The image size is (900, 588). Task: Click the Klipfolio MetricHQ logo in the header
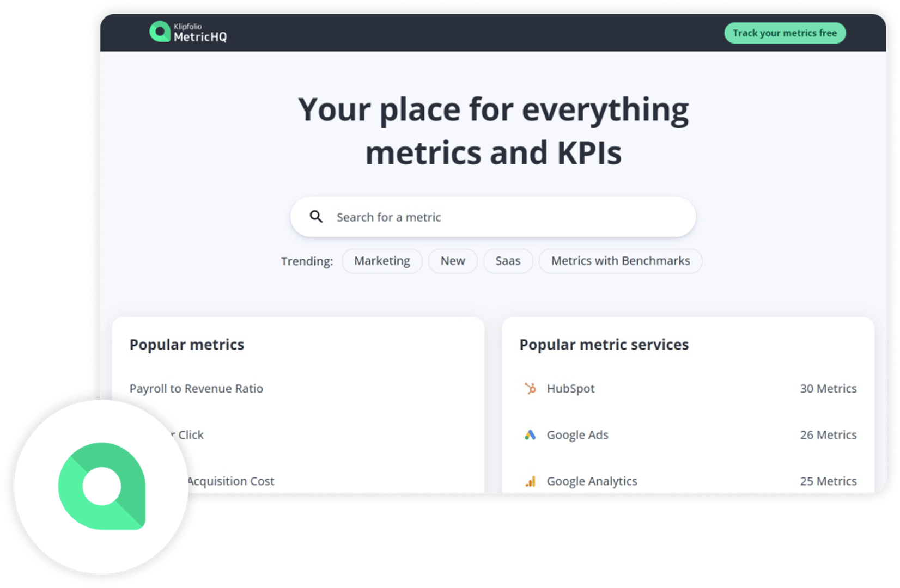coord(188,32)
